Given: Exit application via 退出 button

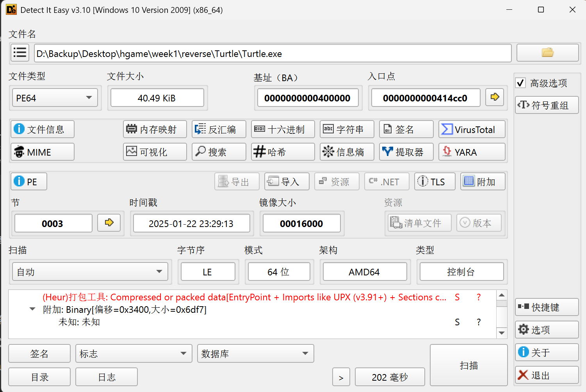Looking at the screenshot, I should (547, 375).
